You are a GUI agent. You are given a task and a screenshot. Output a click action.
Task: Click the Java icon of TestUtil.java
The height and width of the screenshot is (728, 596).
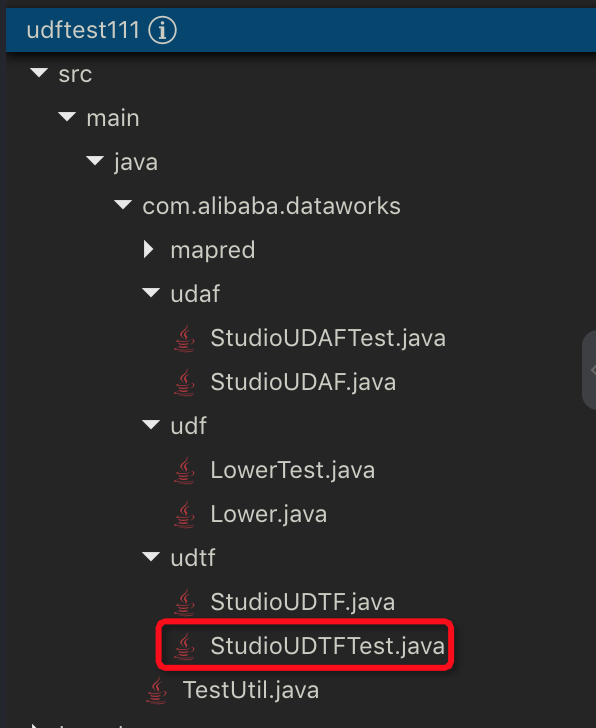156,690
